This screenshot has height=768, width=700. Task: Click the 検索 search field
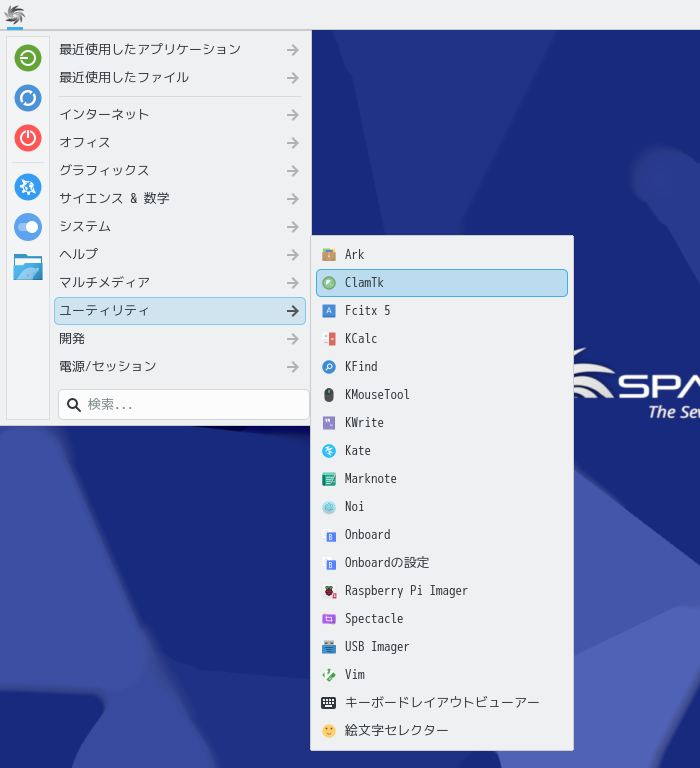click(x=190, y=405)
